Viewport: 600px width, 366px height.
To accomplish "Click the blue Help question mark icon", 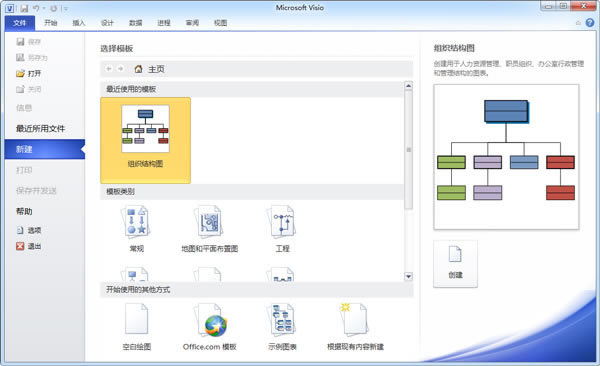I will [x=590, y=23].
